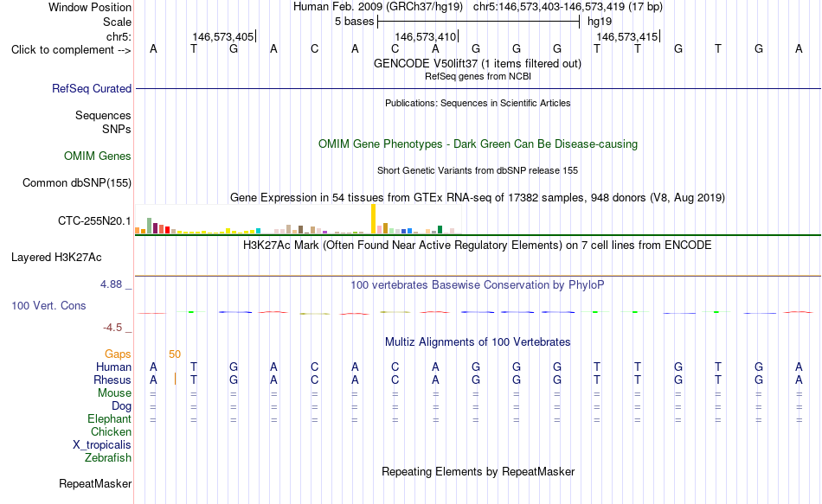Screen dimensions: 822x504
Task: Open the Sequences track label
Action: [103, 115]
